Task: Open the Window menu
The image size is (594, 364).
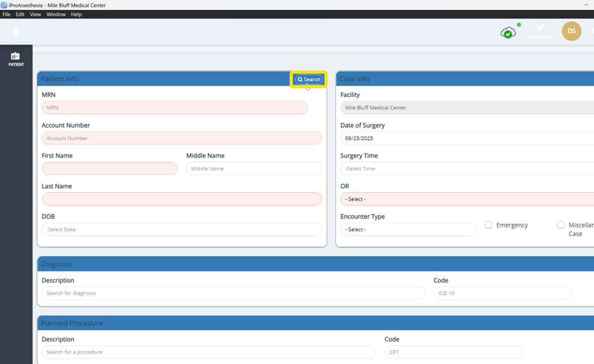Action: click(56, 15)
